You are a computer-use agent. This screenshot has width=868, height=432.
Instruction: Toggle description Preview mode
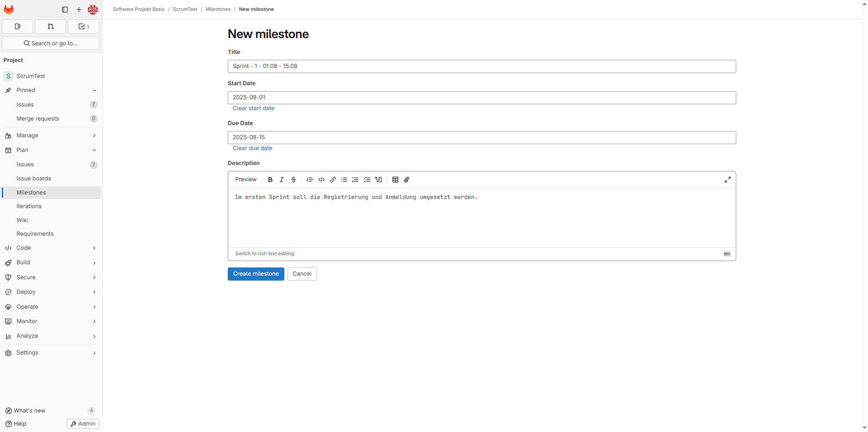246,180
